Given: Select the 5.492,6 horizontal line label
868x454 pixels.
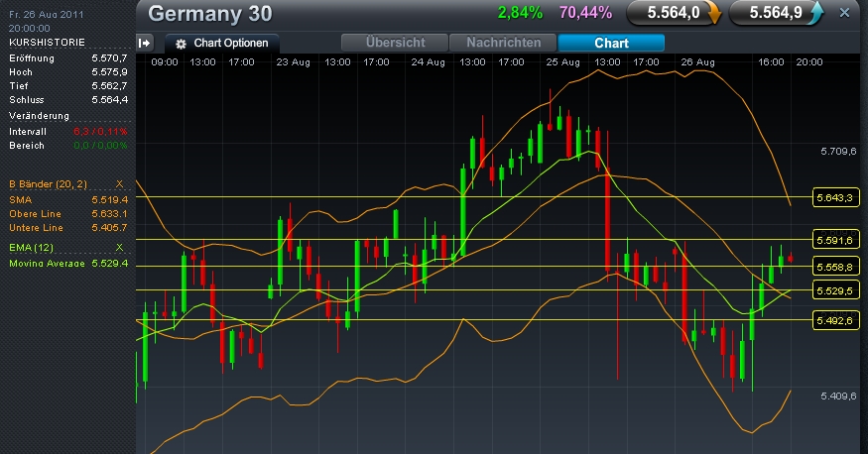Looking at the screenshot, I should coord(836,321).
